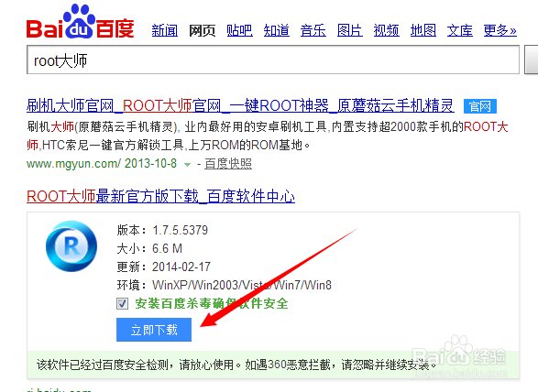Click update date 2014-02-17
This screenshot has height=392, width=538.
181,267
